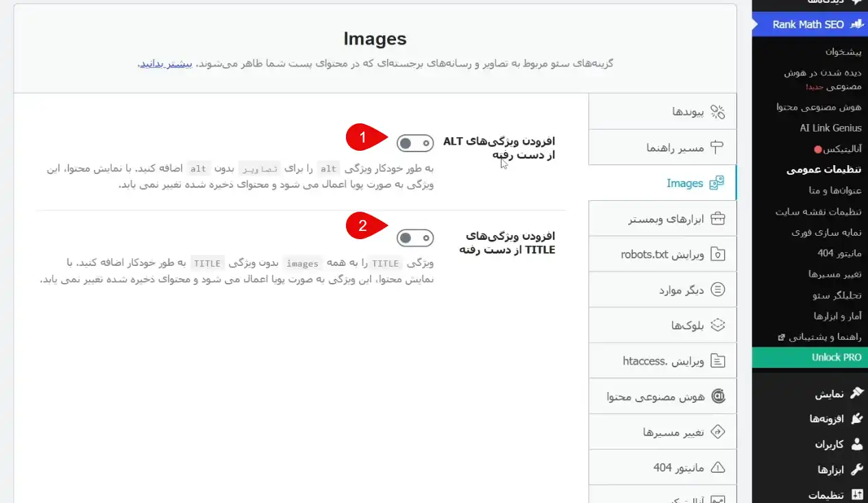
Task: Click the plug icon beside افزونه‌ها
Action: pyautogui.click(x=856, y=419)
